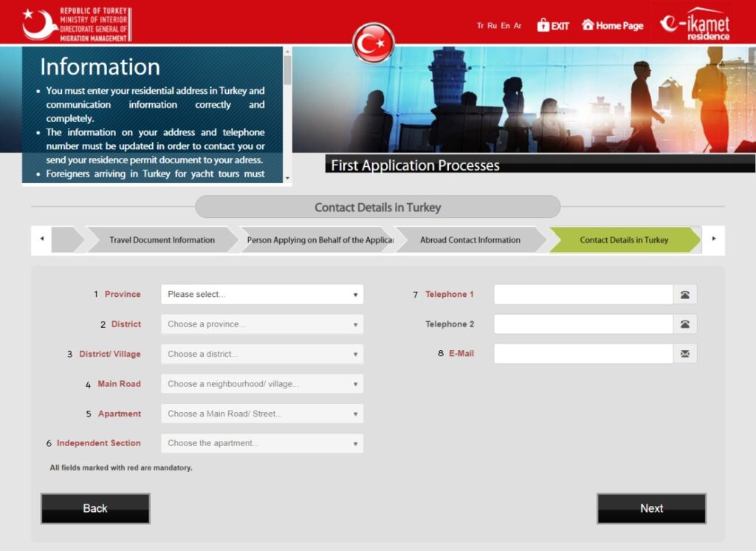This screenshot has width=756, height=551.
Task: Click the Back button
Action: [95, 509]
